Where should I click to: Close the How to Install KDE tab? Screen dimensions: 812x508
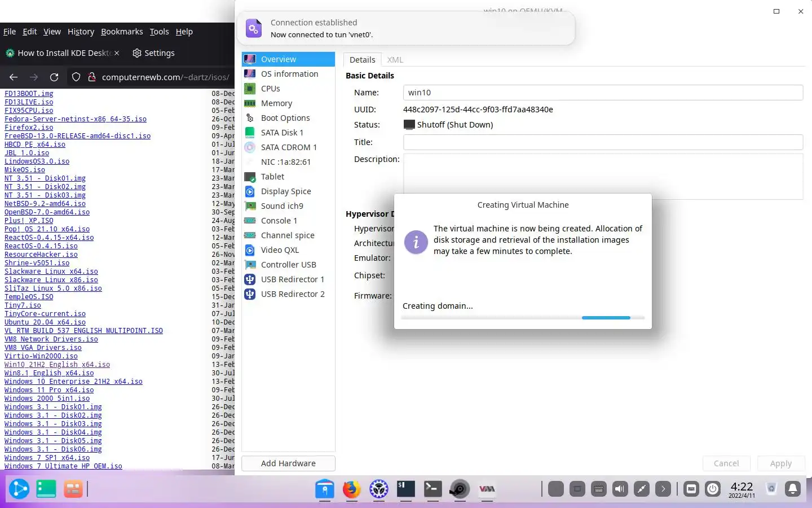click(117, 53)
